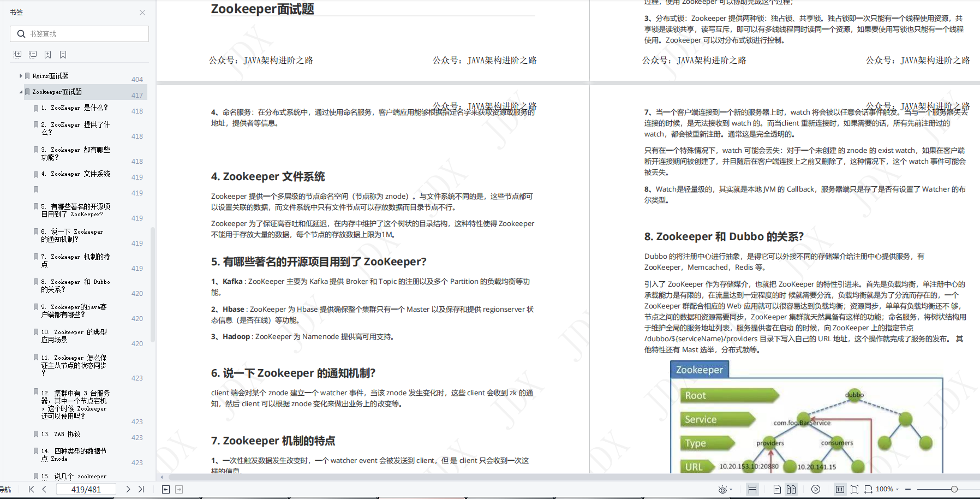The height and width of the screenshot is (499, 980).
Task: Click the 书签查找 bookmark search field
Action: pos(79,34)
